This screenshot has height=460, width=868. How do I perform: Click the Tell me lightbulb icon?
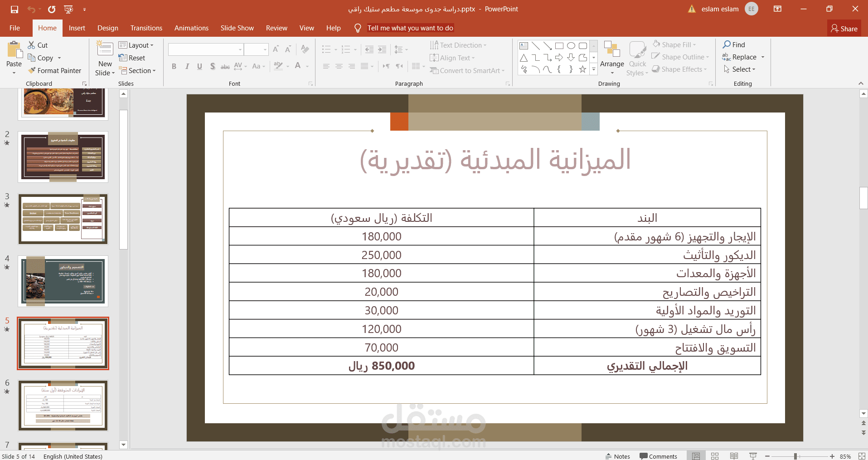point(358,28)
